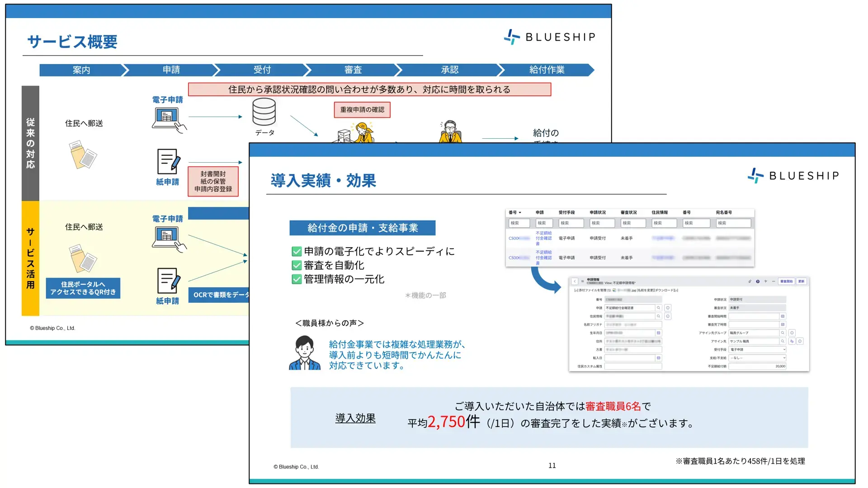Click the activity stream icon in the form header
Viewport: 868px width, 488px height.
tap(765, 281)
